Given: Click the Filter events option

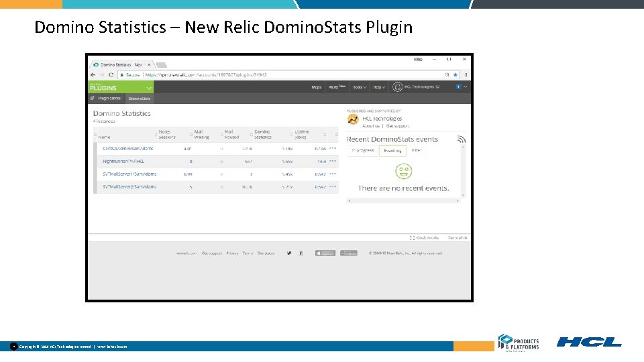Looking at the screenshot, I should (x=417, y=150).
